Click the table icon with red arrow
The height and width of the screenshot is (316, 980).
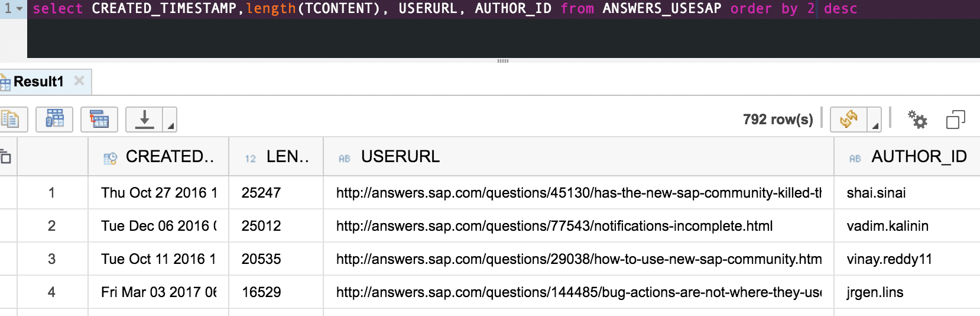click(x=99, y=120)
